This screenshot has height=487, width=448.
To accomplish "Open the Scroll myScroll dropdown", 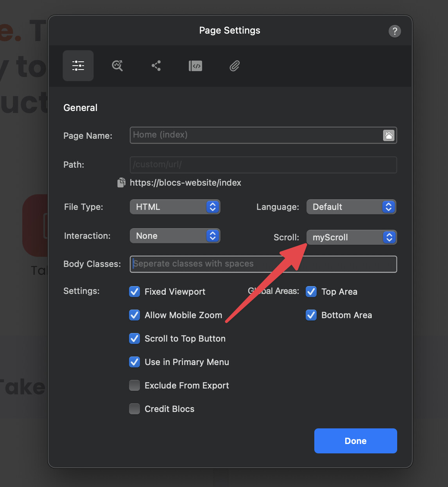I will point(351,237).
